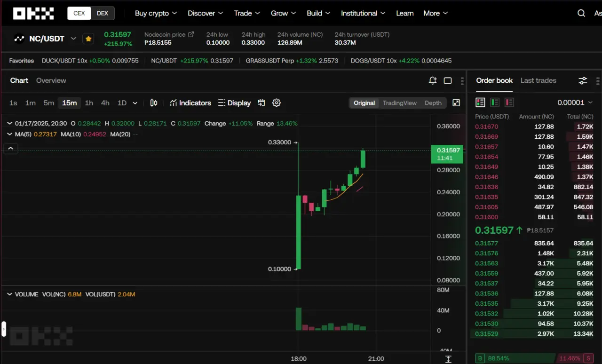Open the More menu

(436, 13)
